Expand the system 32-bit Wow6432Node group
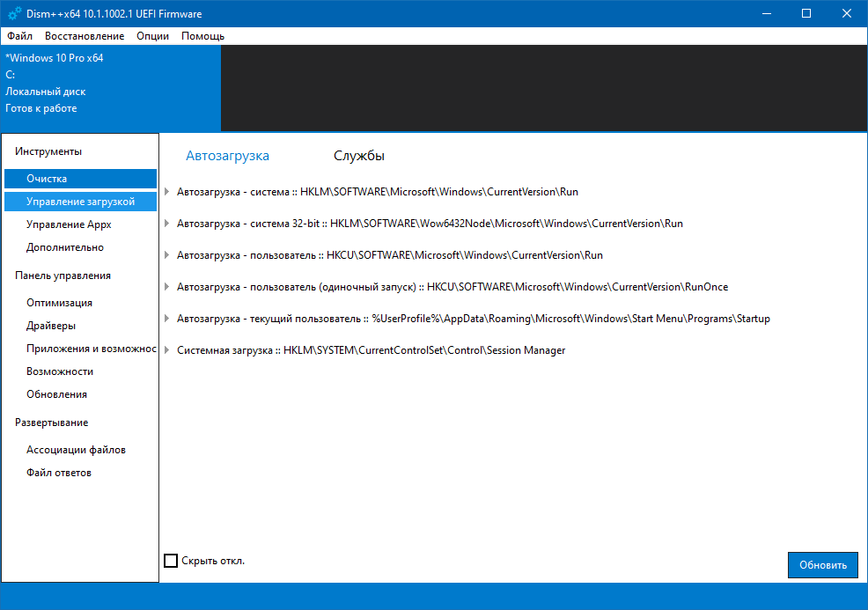Viewport: 868px width, 610px height. 168,224
